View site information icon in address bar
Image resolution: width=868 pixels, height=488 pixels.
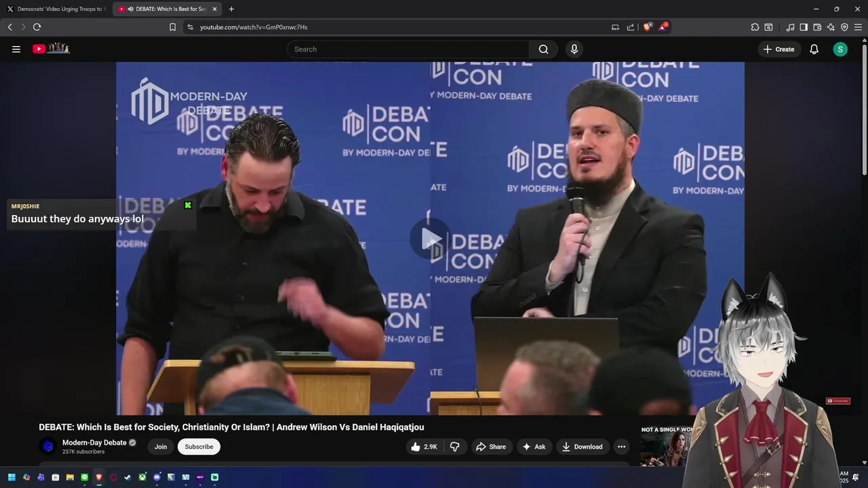190,27
